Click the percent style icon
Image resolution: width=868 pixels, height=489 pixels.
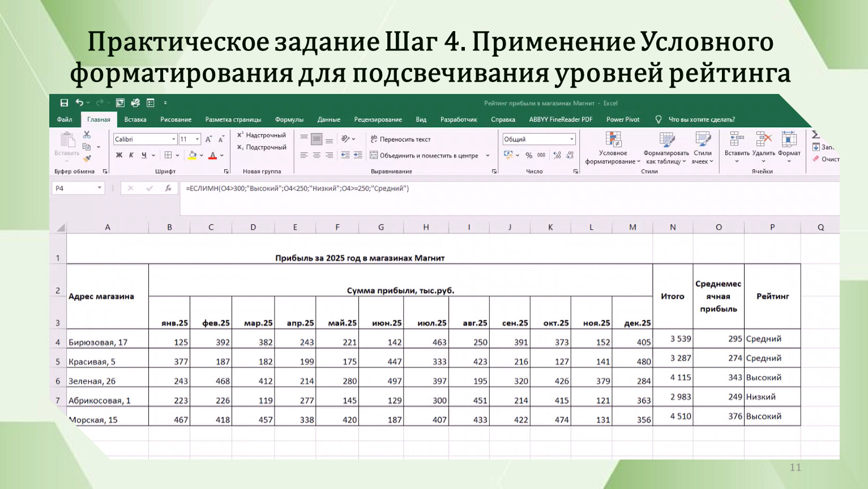click(x=529, y=155)
